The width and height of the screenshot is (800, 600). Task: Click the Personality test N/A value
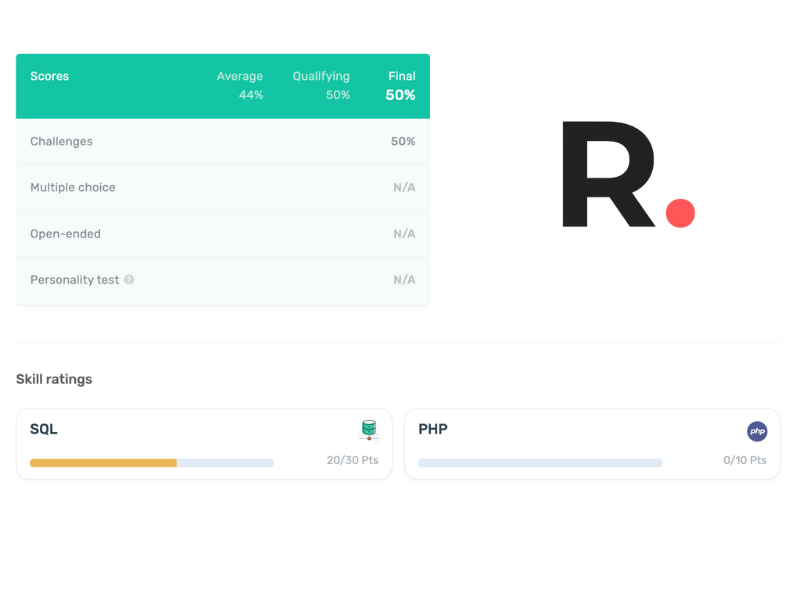[404, 280]
